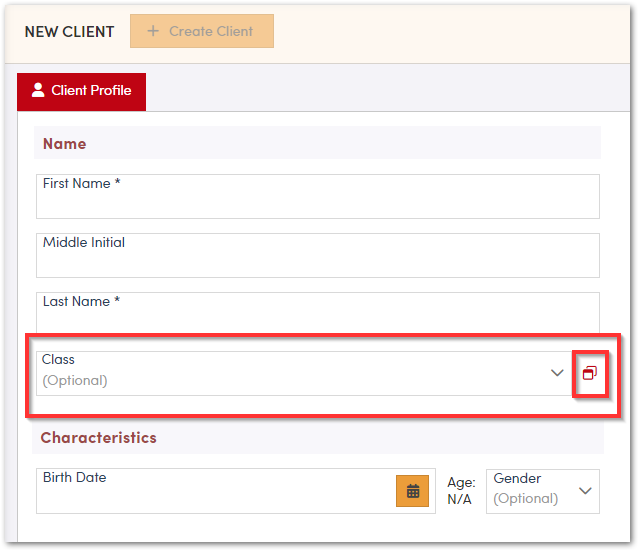This screenshot has width=639, height=551.
Task: Click the Age N/A label
Action: pyautogui.click(x=461, y=491)
